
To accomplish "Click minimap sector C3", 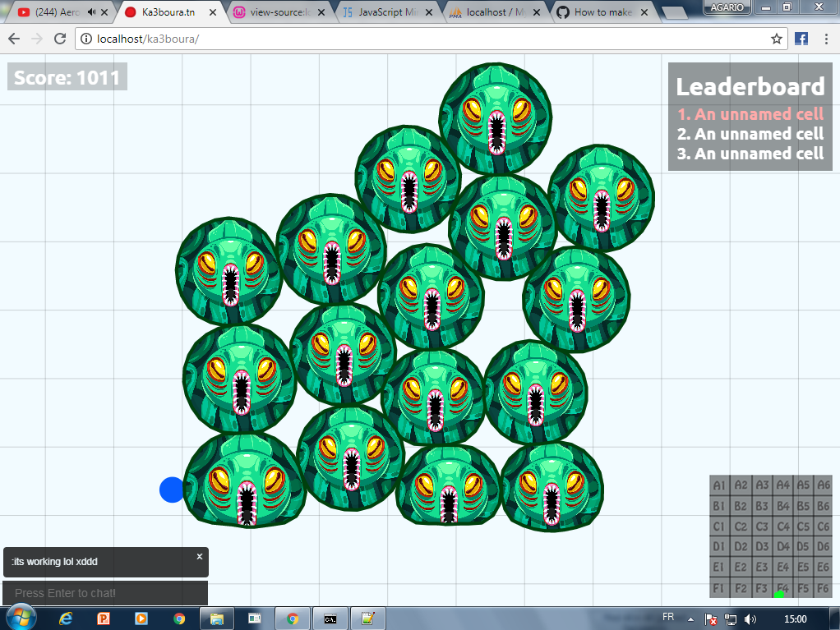I will click(x=761, y=527).
